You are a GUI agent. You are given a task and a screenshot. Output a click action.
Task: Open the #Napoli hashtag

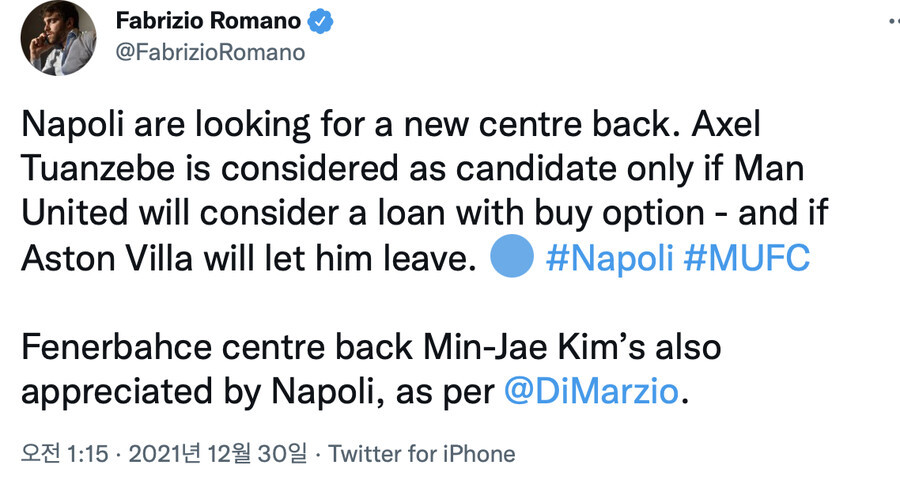610,258
